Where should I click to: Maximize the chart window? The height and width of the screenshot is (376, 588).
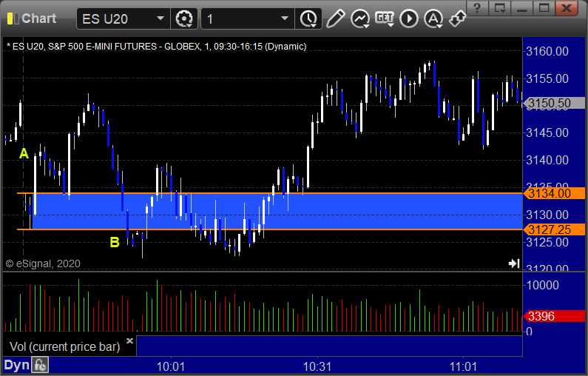(544, 8)
